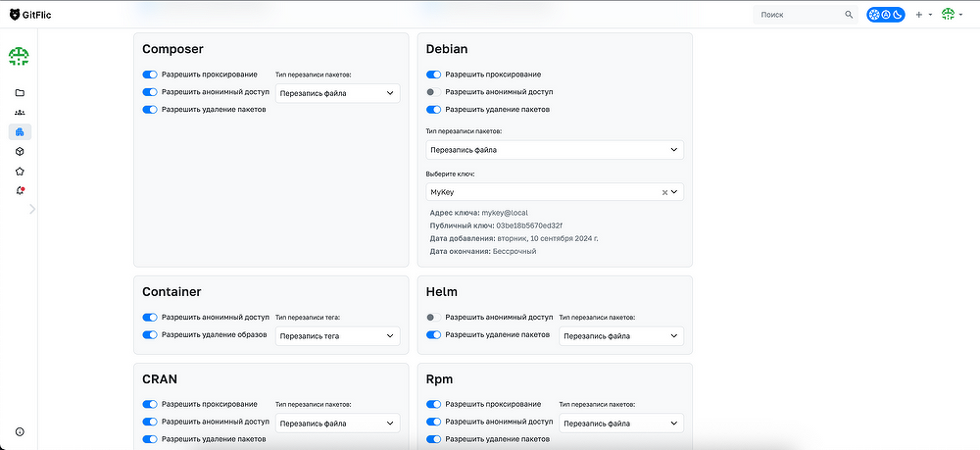Select the cube packages icon in sidebar
This screenshot has height=450, width=980.
(20, 152)
